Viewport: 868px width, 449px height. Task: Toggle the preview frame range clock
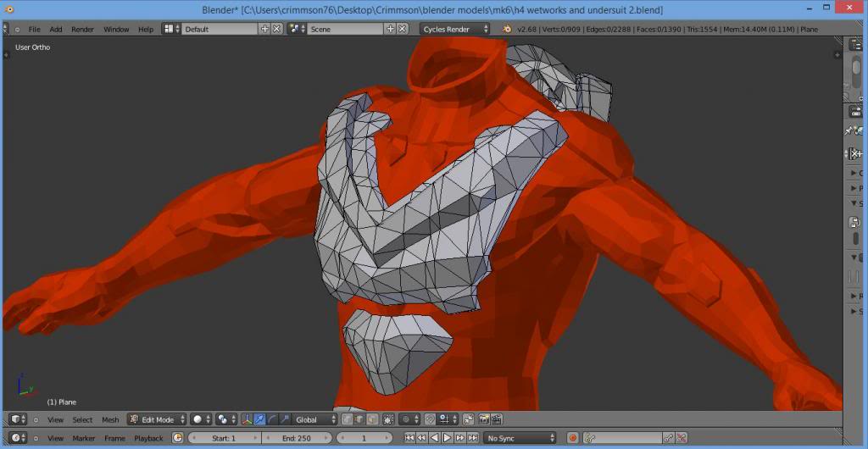[x=177, y=438]
